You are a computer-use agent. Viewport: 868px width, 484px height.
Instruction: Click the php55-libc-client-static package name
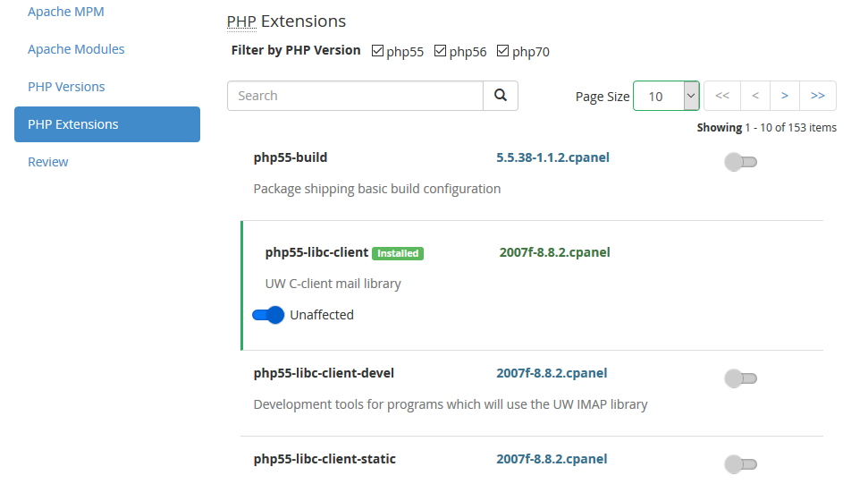[x=324, y=459]
